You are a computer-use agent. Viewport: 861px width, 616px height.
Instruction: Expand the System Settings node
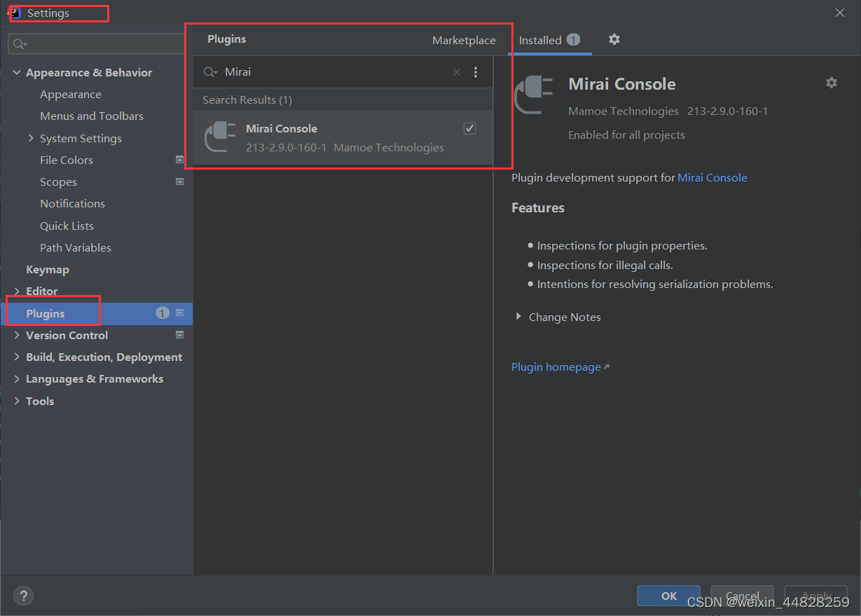coord(31,138)
